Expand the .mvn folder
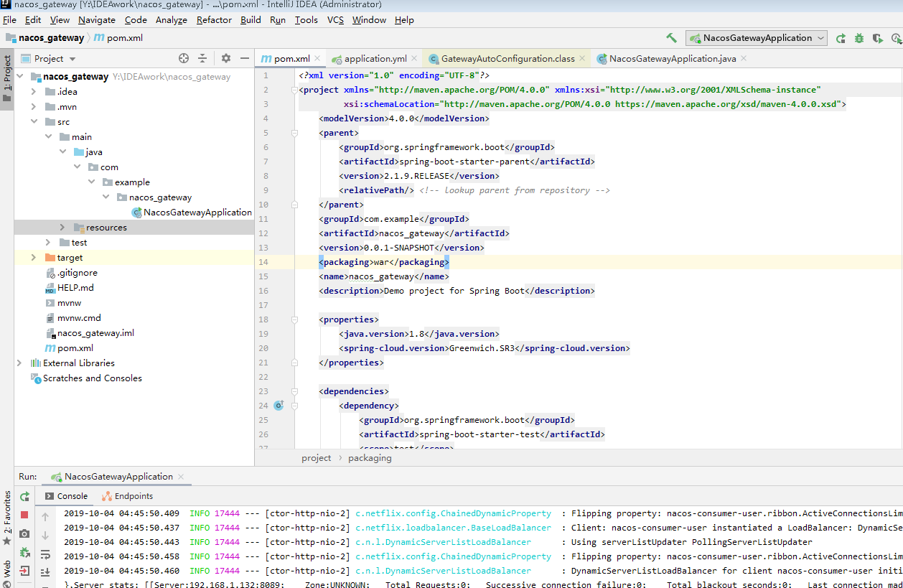Screen dimensions: 903x588 [x=34, y=107]
